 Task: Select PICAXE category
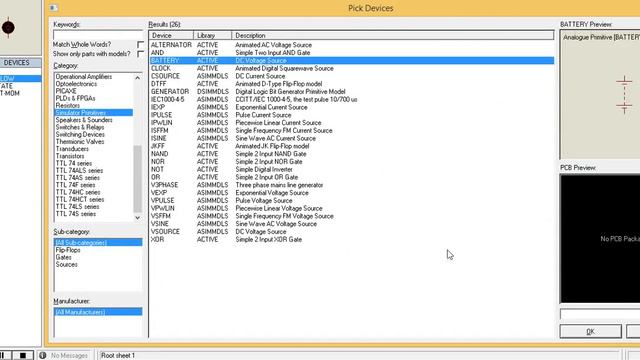(93, 91)
